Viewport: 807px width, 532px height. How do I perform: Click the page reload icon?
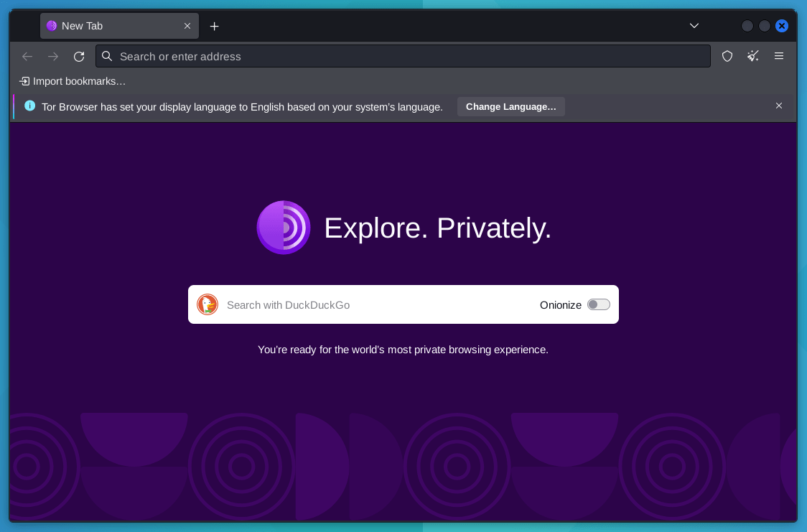click(x=79, y=56)
